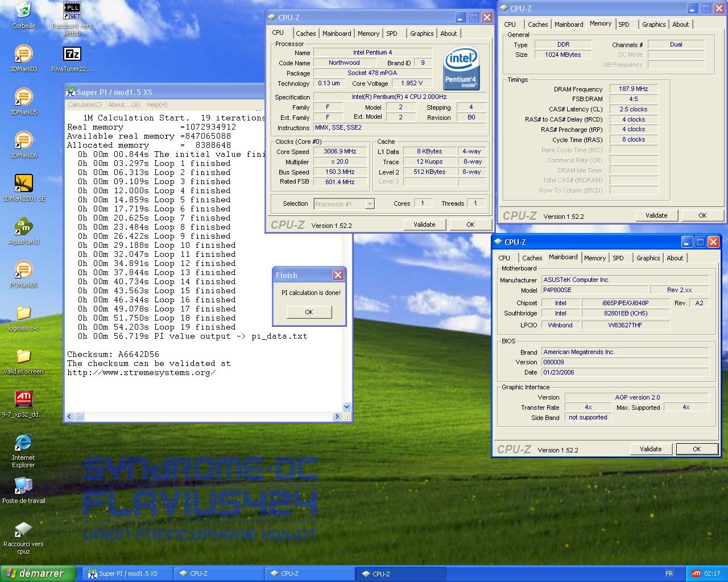Click the taskbar clock 02:17
728x582 pixels.
coord(712,573)
